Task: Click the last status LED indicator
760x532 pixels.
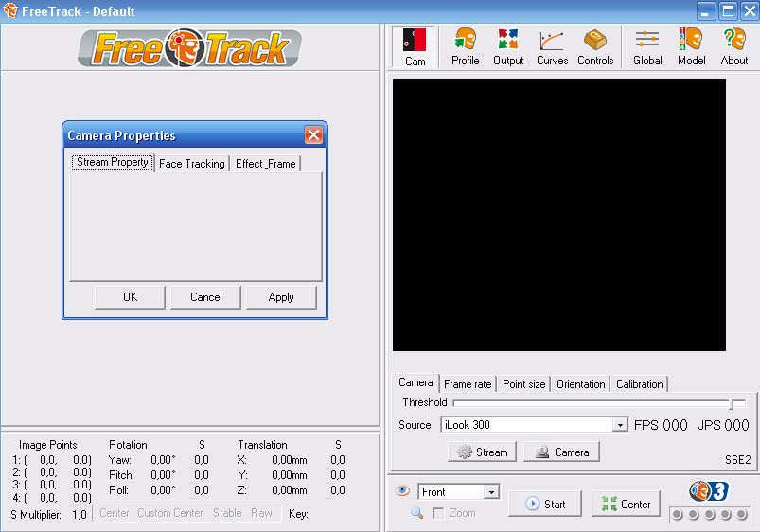Action: point(741,514)
